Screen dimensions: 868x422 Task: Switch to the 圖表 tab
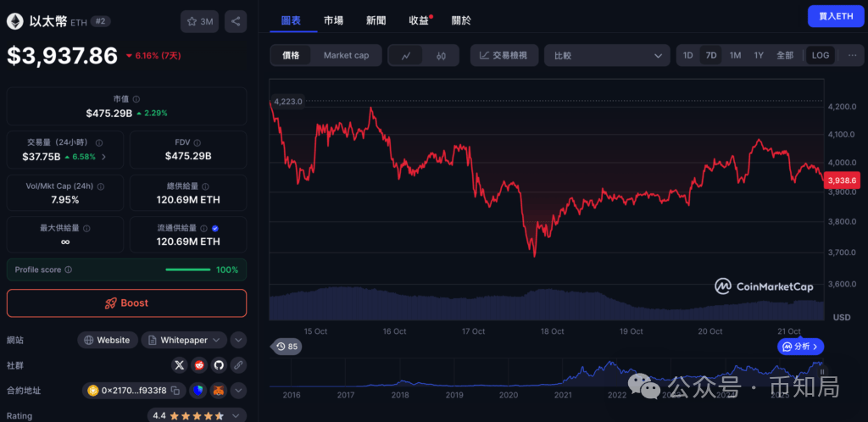click(292, 20)
